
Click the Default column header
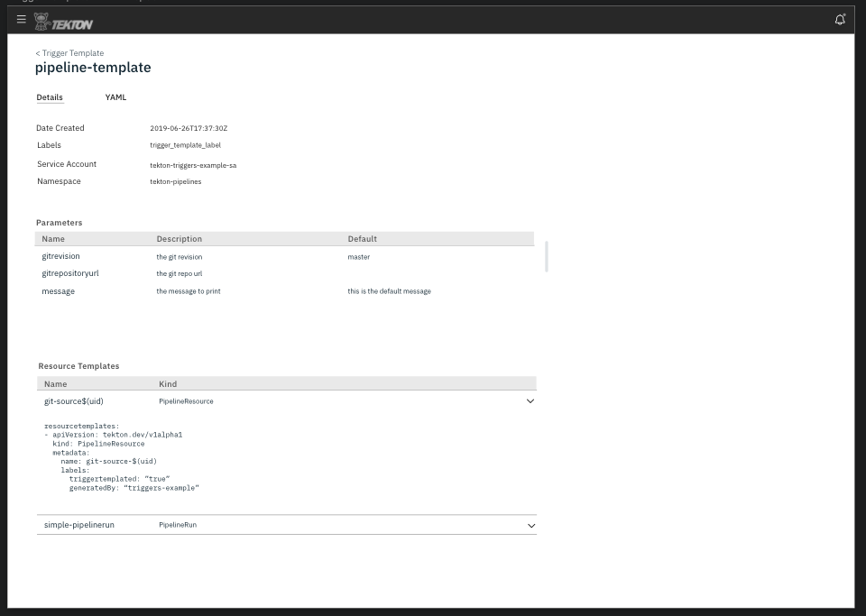click(363, 239)
